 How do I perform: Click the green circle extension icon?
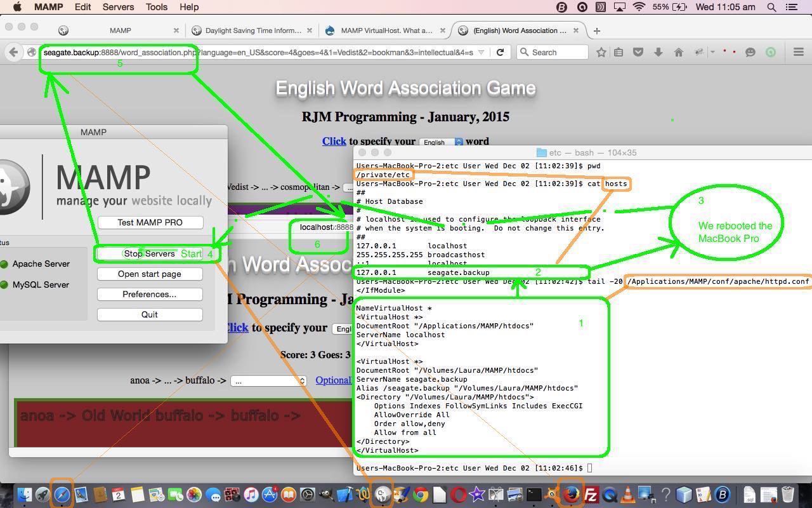pyautogui.click(x=771, y=52)
